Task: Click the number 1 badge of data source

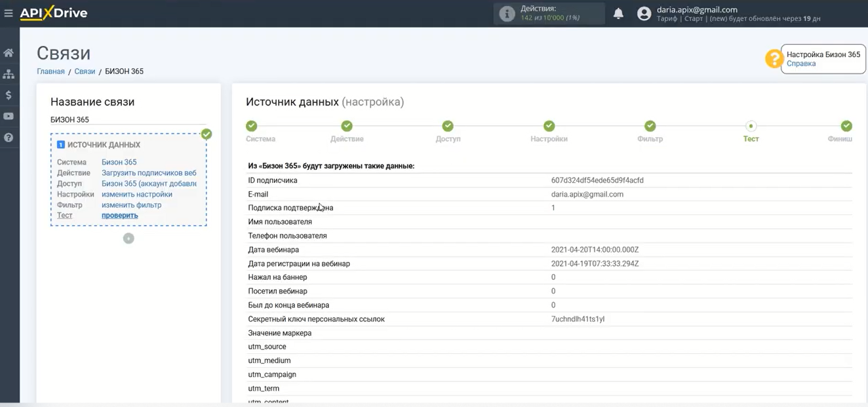Action: click(61, 145)
